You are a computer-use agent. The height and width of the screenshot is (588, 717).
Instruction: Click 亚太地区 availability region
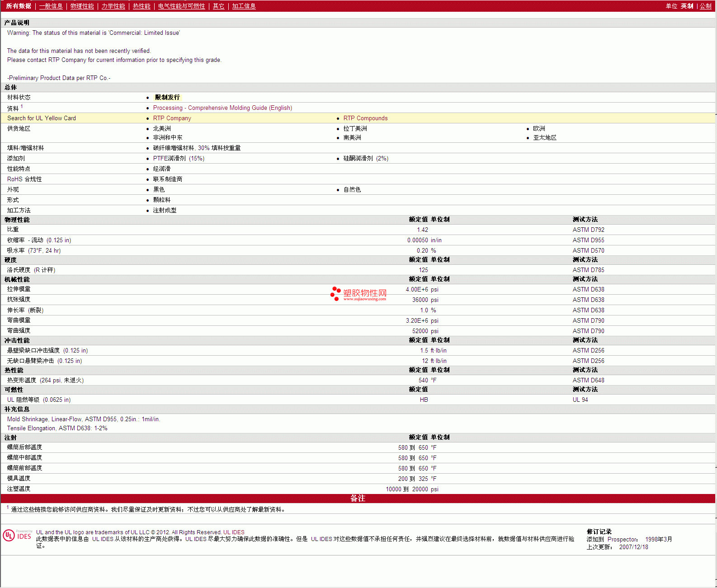coord(545,138)
